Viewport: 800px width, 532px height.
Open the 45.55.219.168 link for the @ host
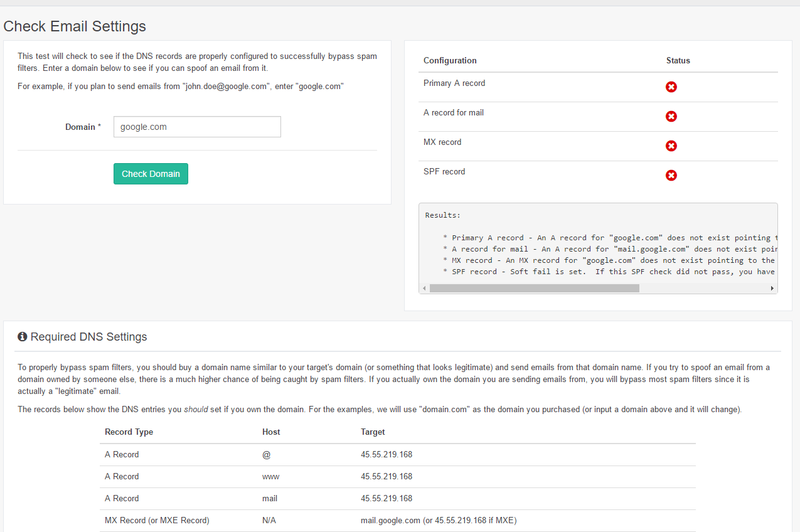pyautogui.click(x=387, y=454)
